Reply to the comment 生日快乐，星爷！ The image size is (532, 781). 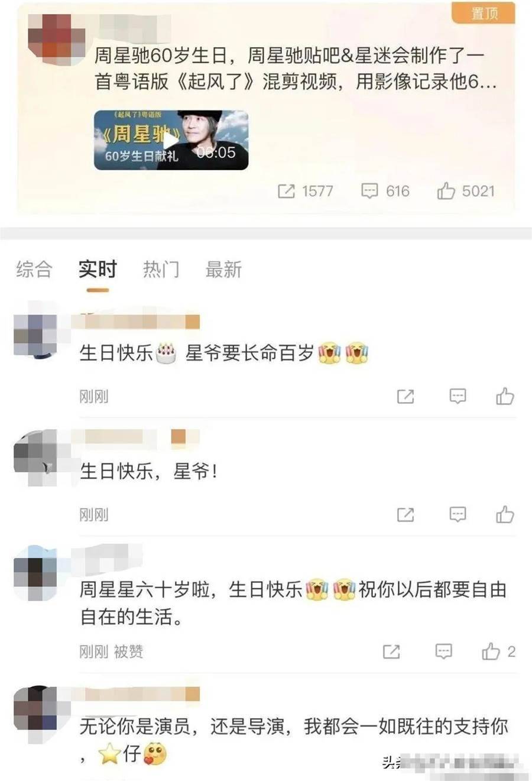point(458,514)
